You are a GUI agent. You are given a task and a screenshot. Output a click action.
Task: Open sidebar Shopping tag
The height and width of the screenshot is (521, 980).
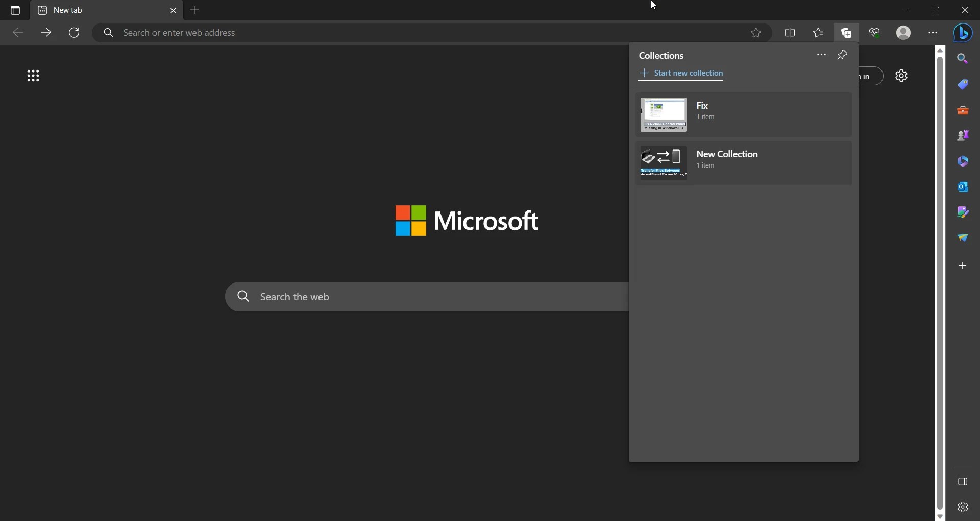click(964, 85)
